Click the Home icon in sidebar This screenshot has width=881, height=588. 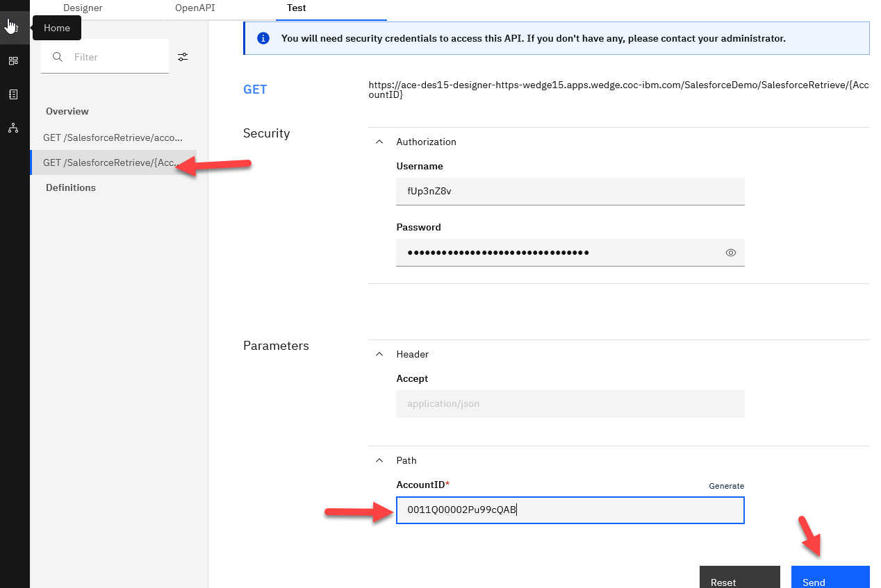(13, 28)
